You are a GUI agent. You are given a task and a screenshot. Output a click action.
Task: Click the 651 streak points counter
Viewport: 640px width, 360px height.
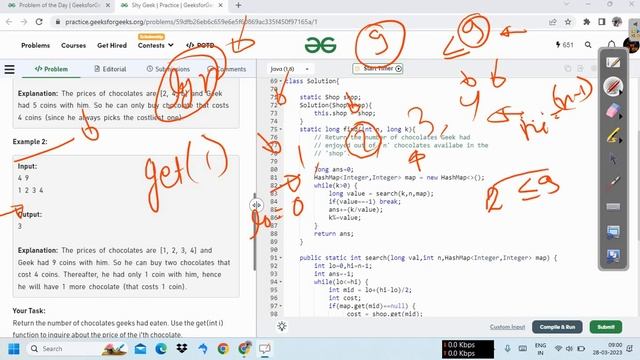pyautogui.click(x=564, y=45)
